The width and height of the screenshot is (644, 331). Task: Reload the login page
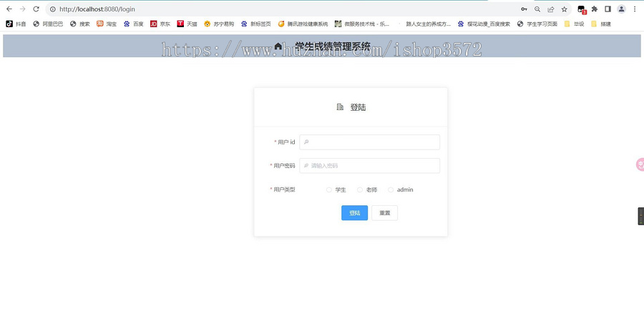[x=36, y=9]
